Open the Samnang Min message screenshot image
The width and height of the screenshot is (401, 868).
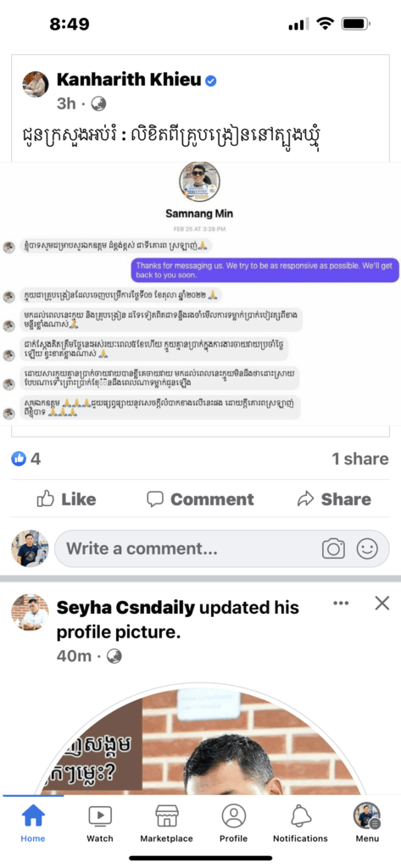(x=200, y=293)
